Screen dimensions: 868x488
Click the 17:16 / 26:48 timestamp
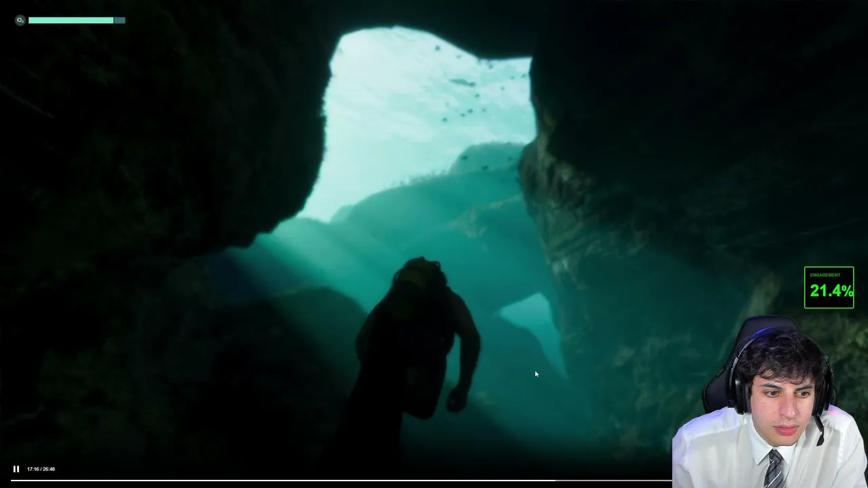41,469
